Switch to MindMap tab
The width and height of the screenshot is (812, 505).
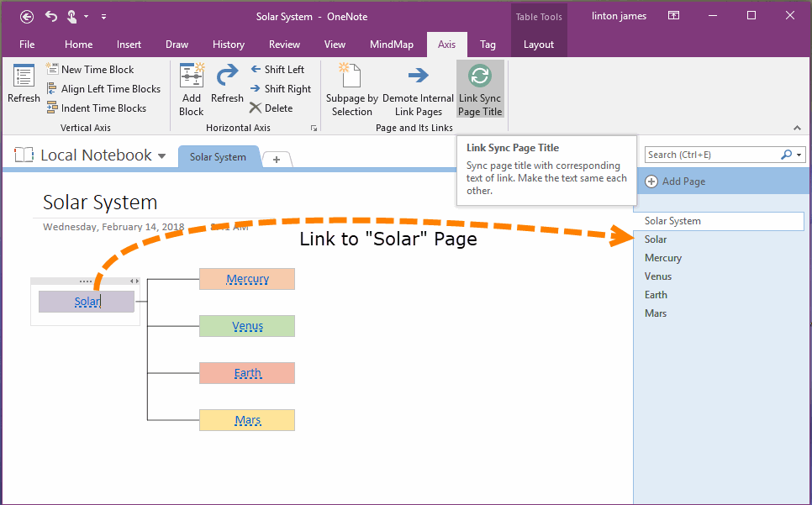392,45
